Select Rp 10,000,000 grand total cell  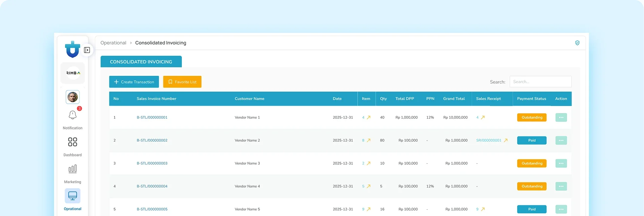point(455,117)
